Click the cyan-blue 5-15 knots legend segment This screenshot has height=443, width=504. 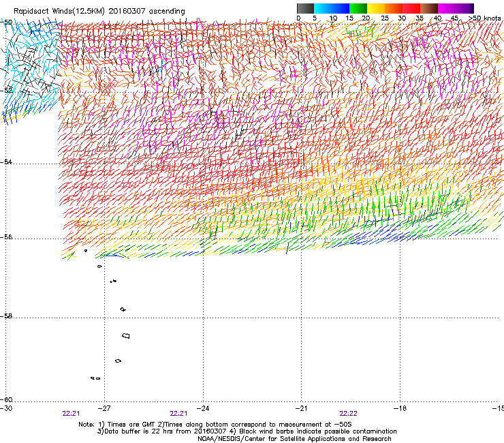coord(332,8)
